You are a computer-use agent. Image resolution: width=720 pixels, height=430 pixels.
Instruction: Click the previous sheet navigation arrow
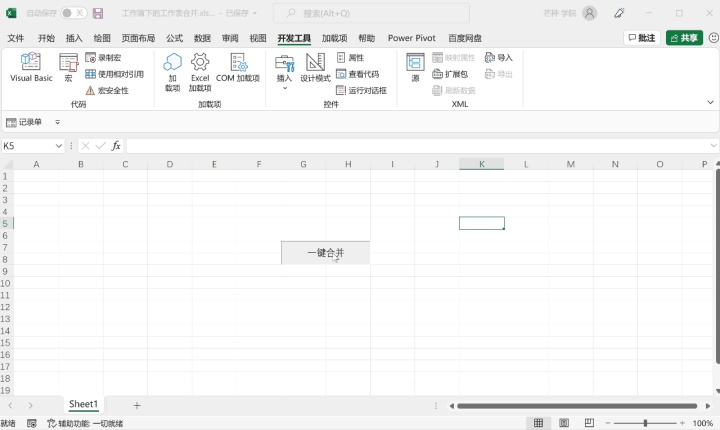coord(10,405)
